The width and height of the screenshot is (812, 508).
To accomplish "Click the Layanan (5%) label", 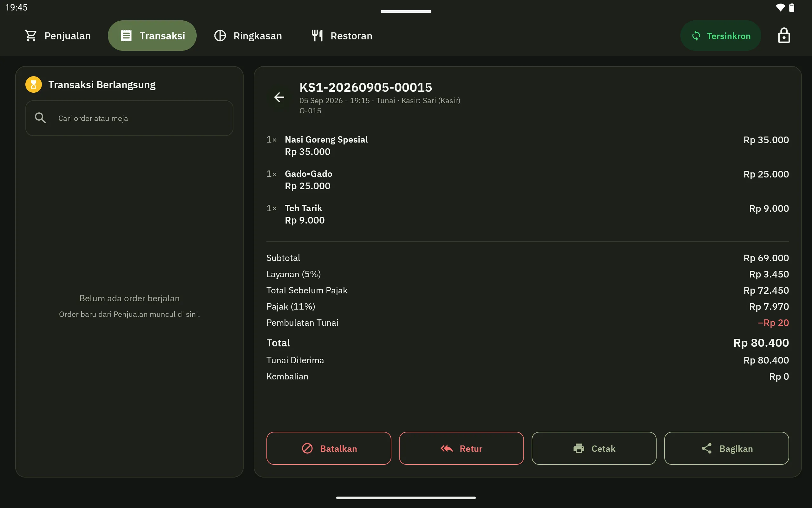I will [x=294, y=274].
